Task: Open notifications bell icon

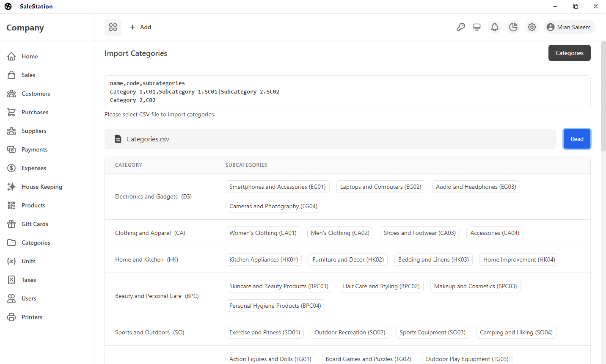Action: coord(494,27)
